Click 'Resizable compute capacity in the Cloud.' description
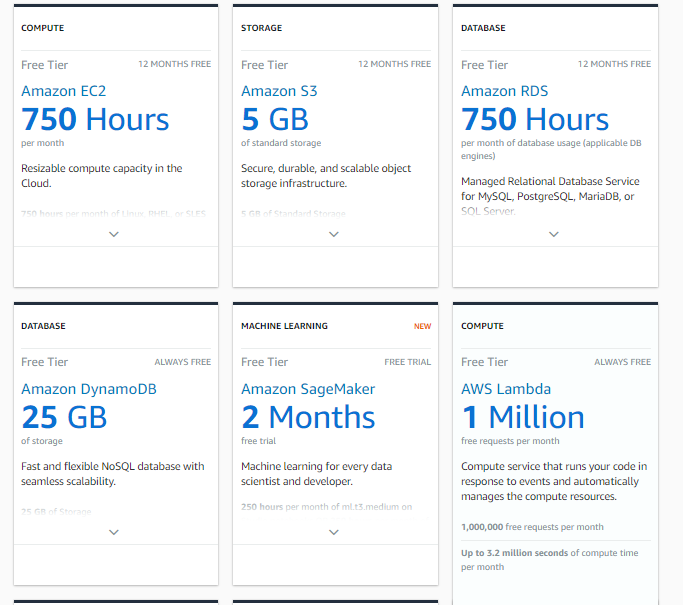 102,176
